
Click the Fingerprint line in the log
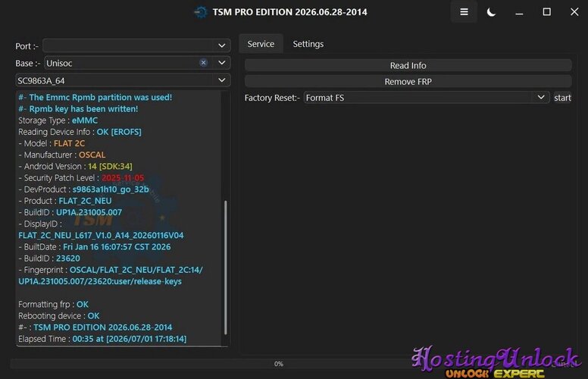pyautogui.click(x=111, y=275)
